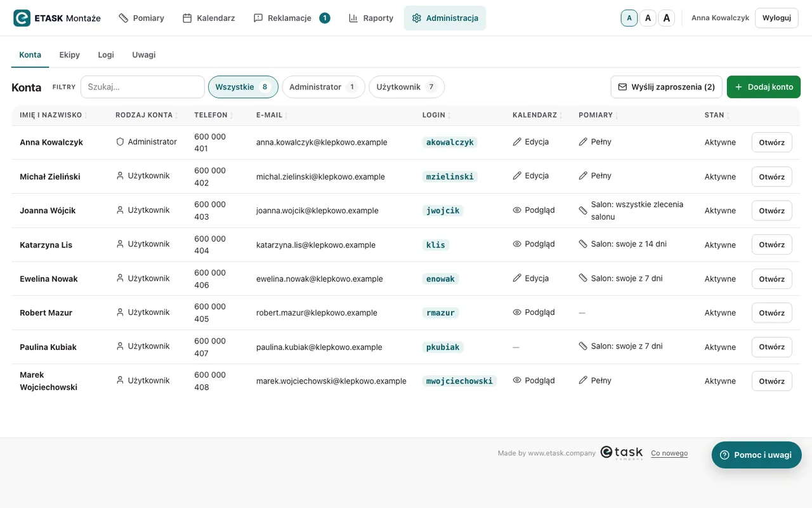Image resolution: width=812 pixels, height=508 pixels.
Task: Switch to the Ekipy tab
Action: click(70, 55)
